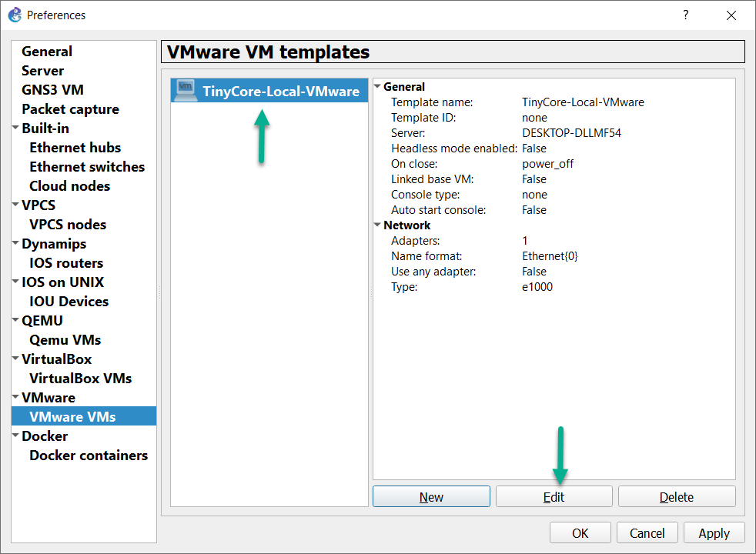Viewport: 756px width, 554px height.
Task: Open Docker containers templates
Action: 89,456
